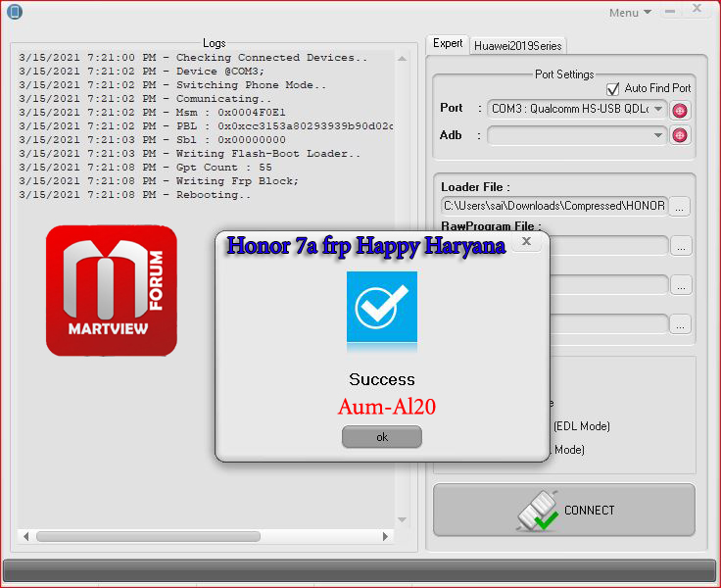
Task: Click the CONNECT button
Action: tap(563, 510)
